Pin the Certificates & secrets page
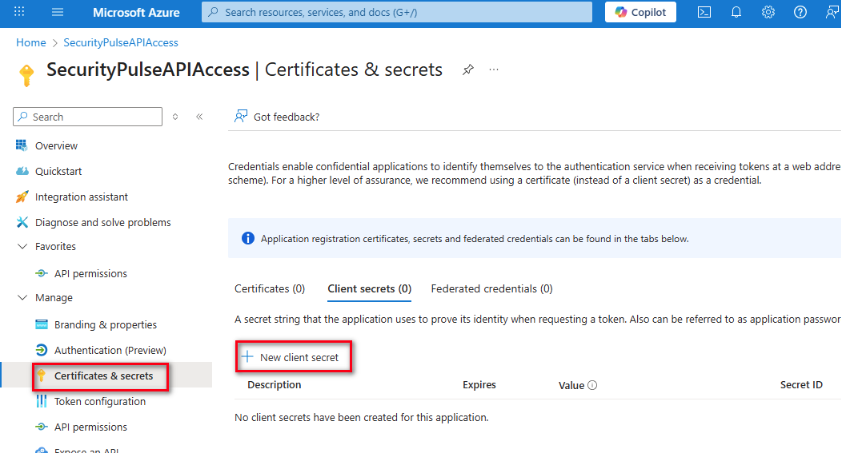841x453 pixels. tap(468, 70)
